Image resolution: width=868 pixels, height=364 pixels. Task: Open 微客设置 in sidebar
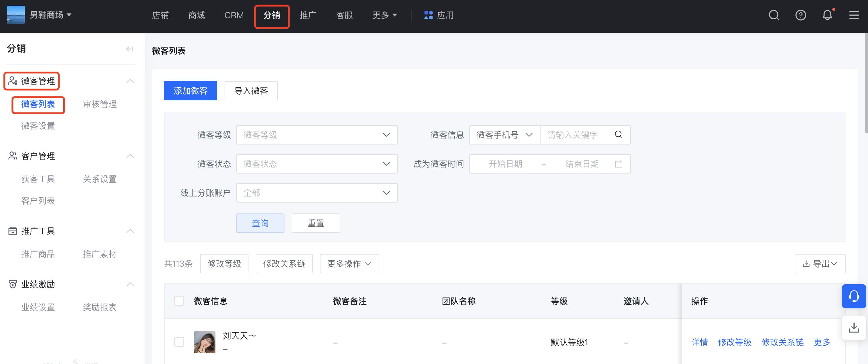pos(38,126)
